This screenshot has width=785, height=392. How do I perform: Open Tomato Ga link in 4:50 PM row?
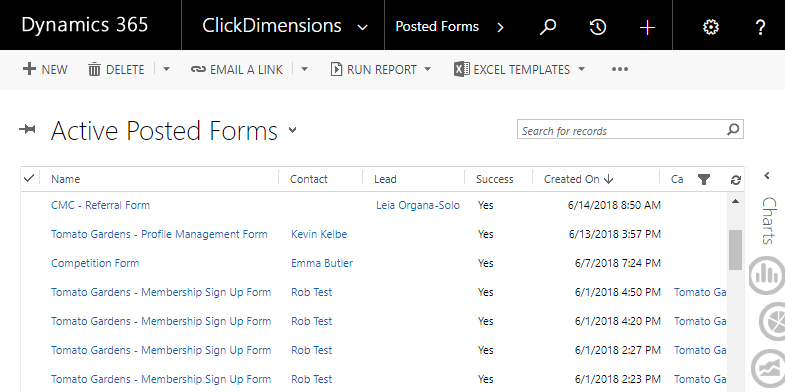click(x=700, y=292)
